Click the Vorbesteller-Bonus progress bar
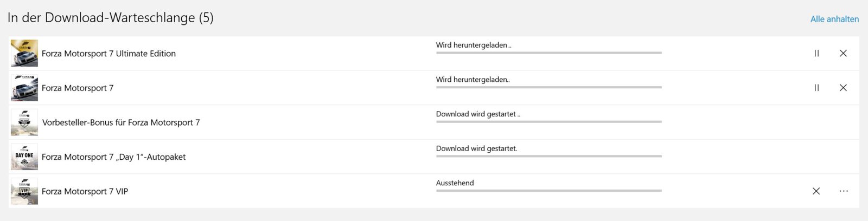This screenshot has height=221, width=868. (x=549, y=122)
